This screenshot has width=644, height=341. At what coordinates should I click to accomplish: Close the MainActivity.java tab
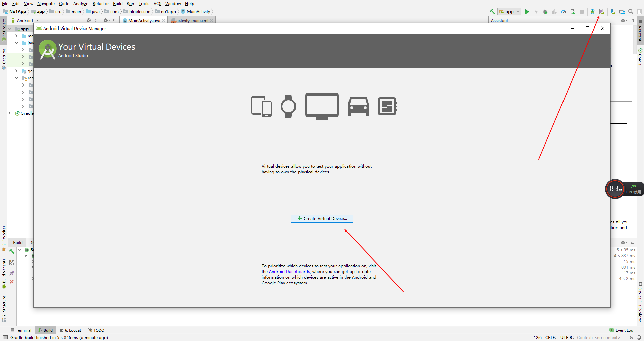point(163,21)
